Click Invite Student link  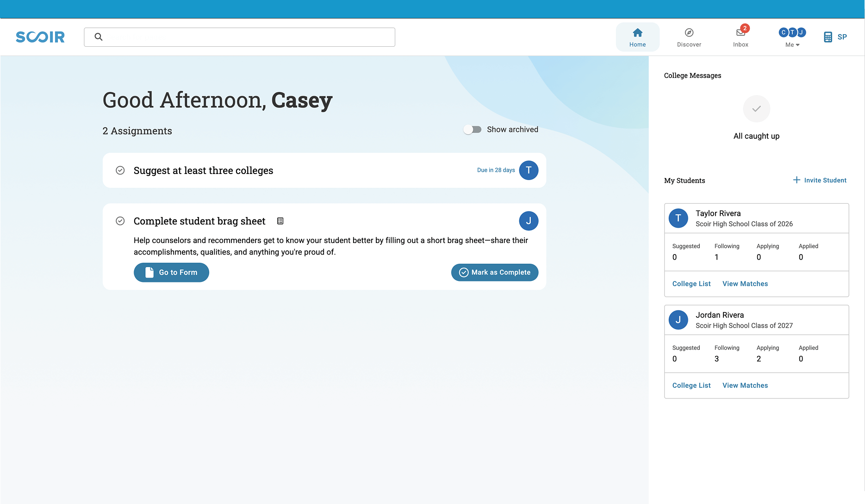pos(820,180)
